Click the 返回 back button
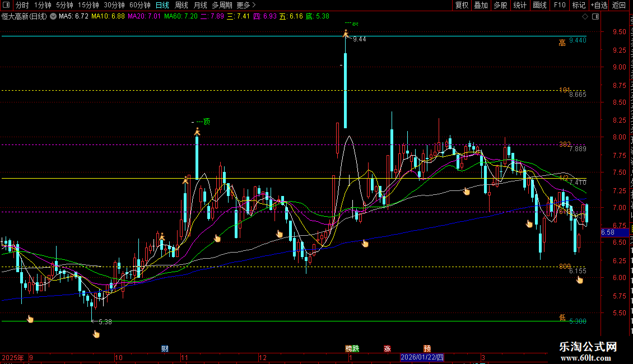 [618, 5]
